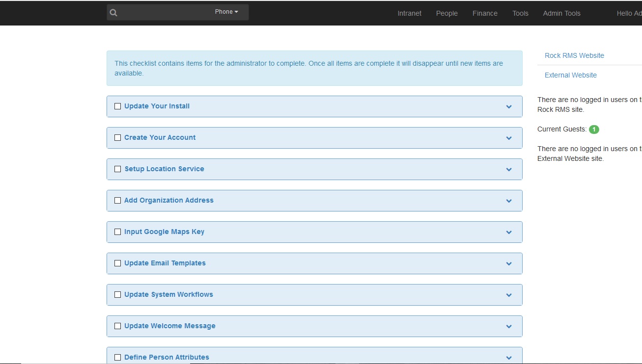
Task: Open the Admin Tools menu
Action: pos(561,13)
